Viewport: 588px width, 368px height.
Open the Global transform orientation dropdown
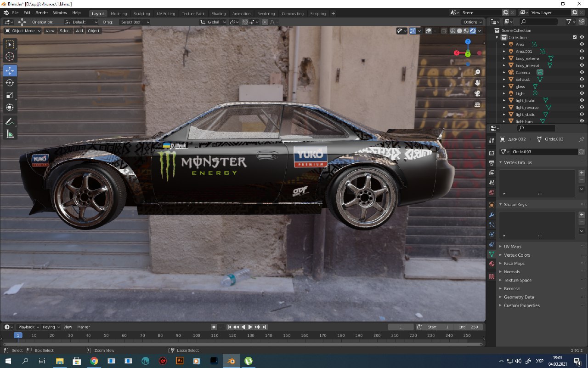214,22
